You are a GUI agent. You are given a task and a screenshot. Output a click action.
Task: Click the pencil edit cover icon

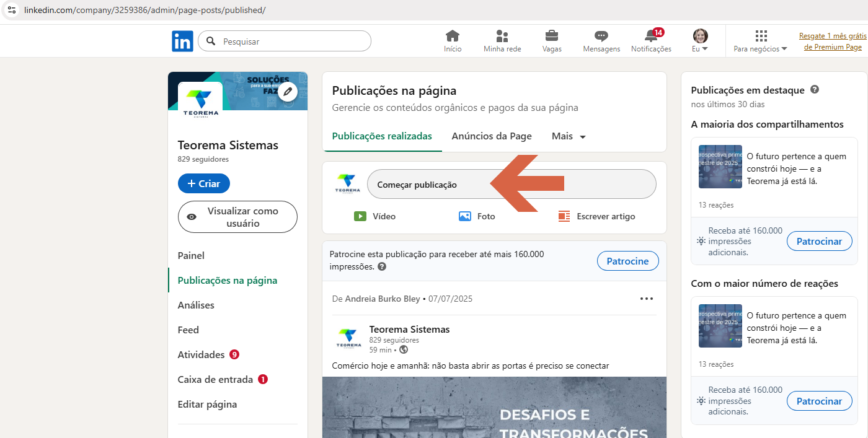[x=288, y=92]
